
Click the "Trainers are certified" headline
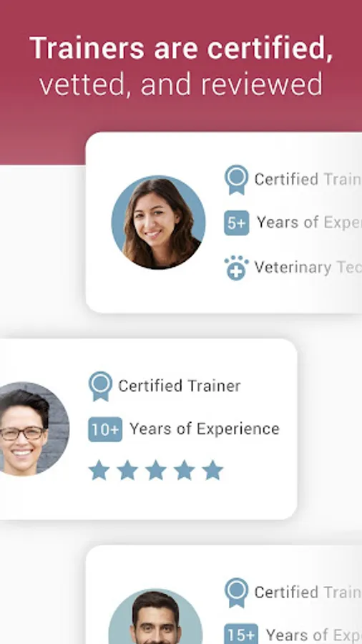click(x=181, y=48)
